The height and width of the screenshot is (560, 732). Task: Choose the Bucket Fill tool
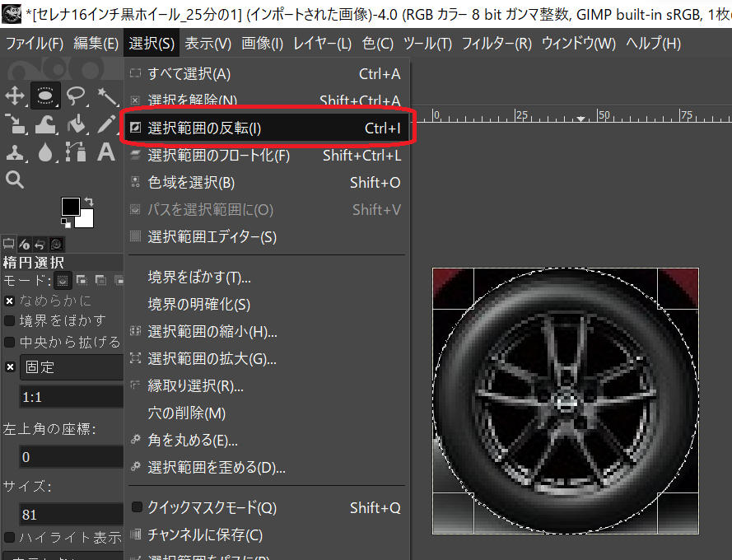pos(76,124)
